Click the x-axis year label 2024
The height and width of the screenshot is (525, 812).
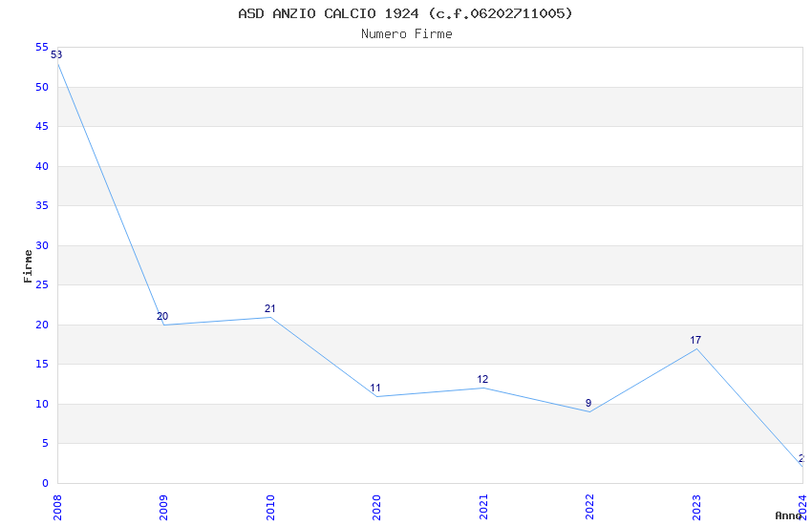point(802,507)
